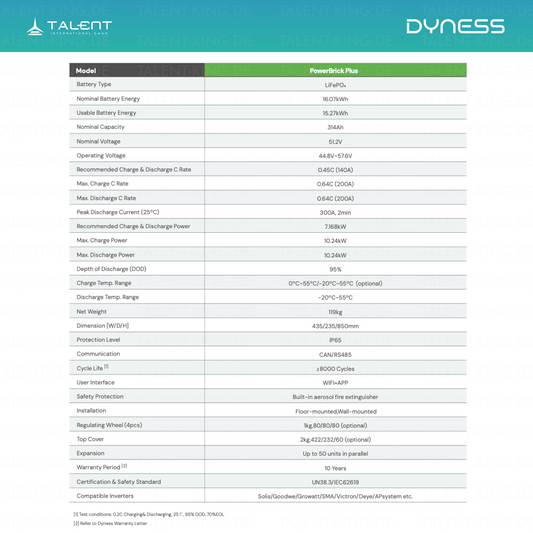Click the Usable Battery Energy label

[x=106, y=113]
